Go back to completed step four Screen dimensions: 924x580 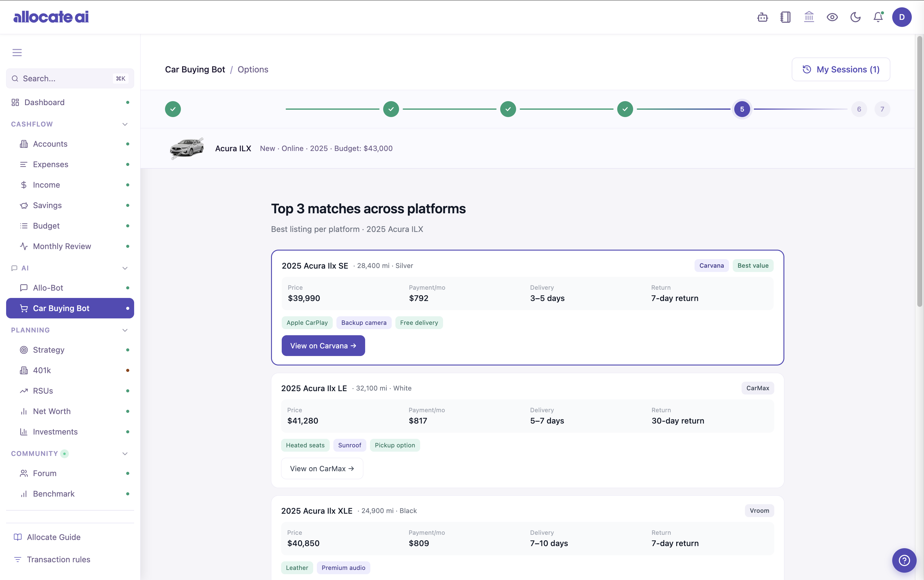point(625,109)
